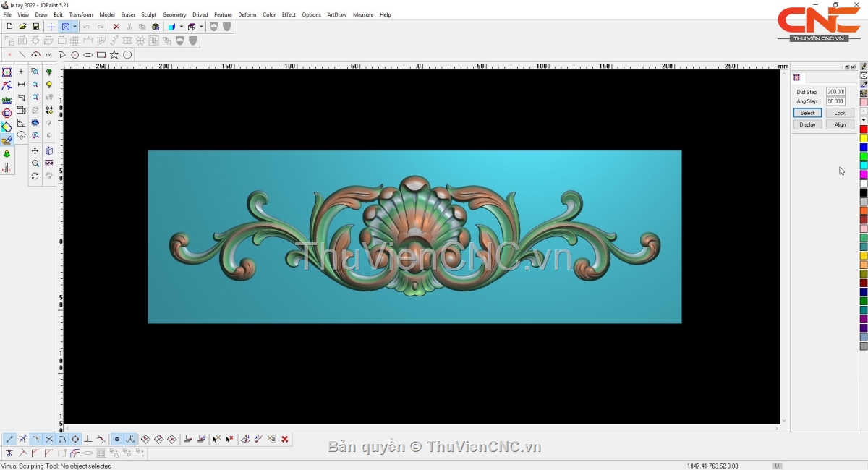Open the existing file folder icon

pos(22,27)
